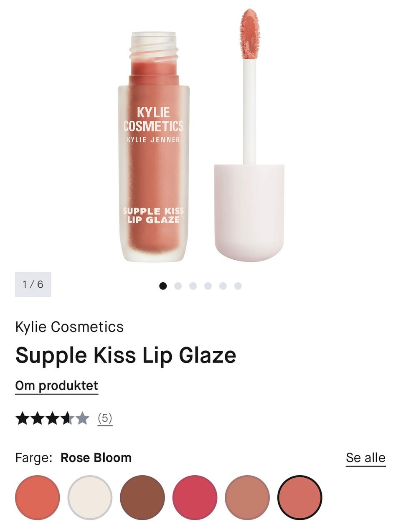Open the Om produktet link
This screenshot has width=401, height=532.
point(56,385)
